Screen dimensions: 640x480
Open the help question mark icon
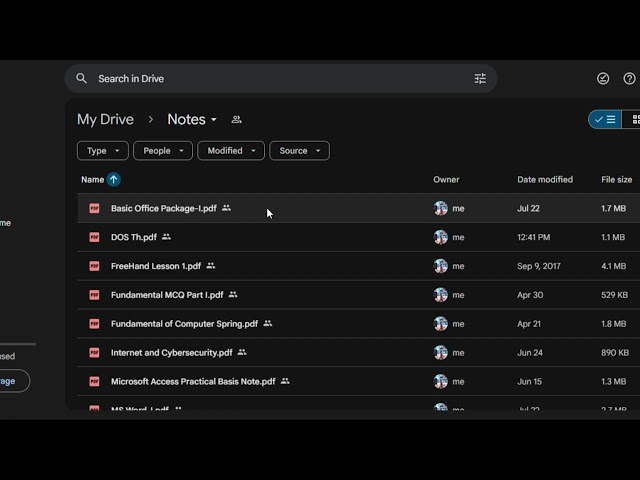[x=629, y=78]
